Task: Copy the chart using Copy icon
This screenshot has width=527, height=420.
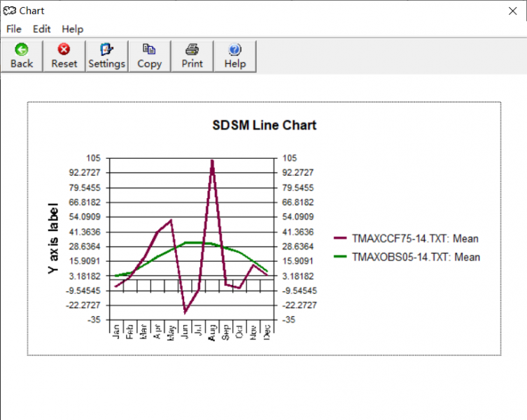Action: (x=149, y=50)
